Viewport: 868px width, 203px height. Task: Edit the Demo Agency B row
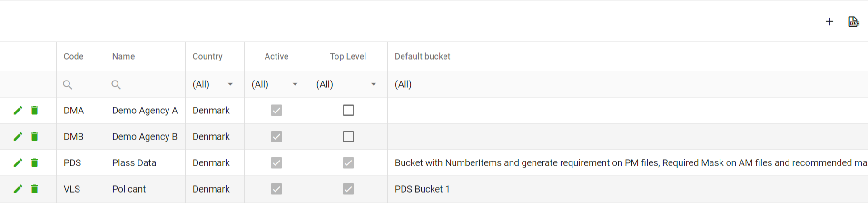18,137
